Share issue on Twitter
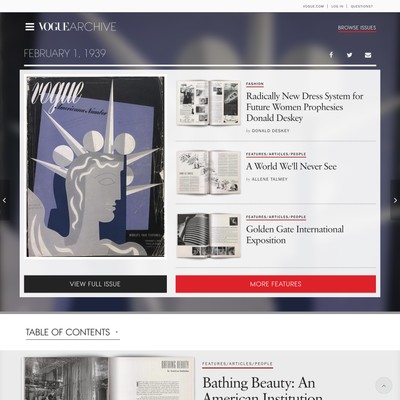 coord(349,55)
